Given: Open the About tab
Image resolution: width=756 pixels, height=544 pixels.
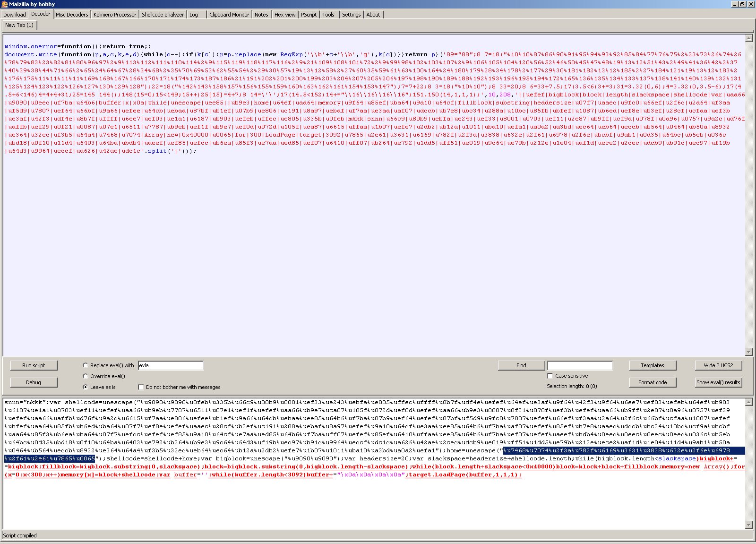Looking at the screenshot, I should point(373,15).
